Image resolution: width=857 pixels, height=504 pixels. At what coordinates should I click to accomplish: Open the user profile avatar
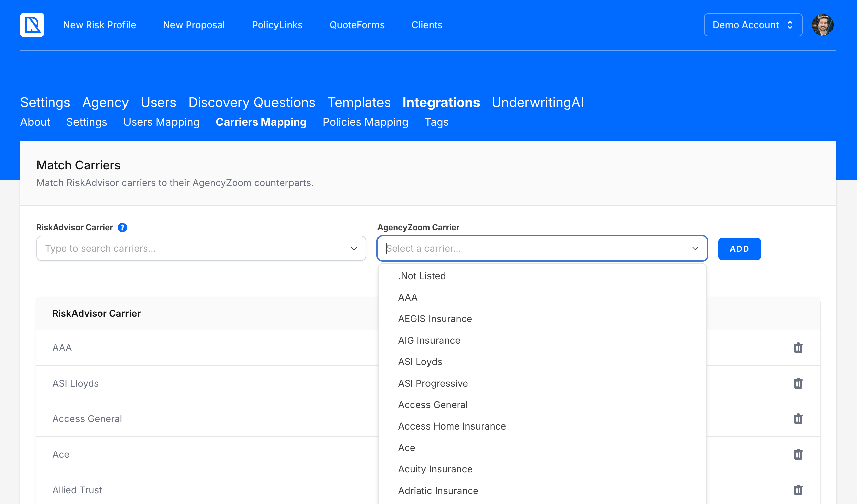click(822, 25)
